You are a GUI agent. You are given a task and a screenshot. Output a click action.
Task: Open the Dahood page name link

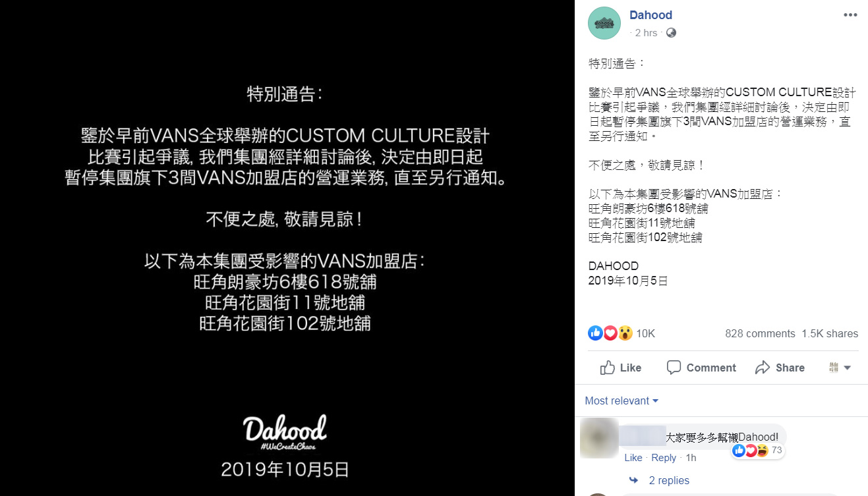651,15
